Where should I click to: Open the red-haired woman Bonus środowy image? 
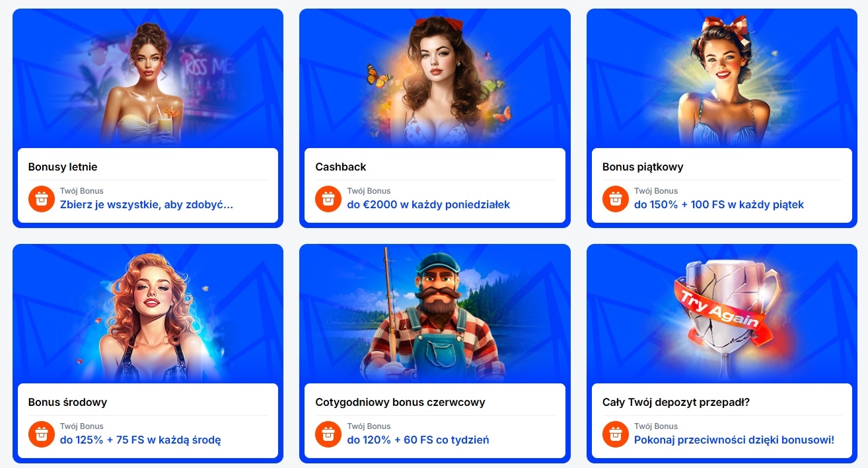click(x=148, y=314)
